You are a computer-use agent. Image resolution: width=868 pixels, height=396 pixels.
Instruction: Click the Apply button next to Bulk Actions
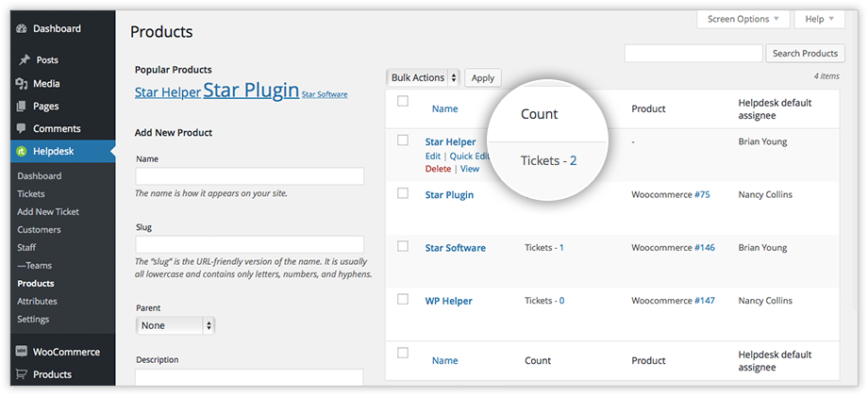tap(482, 78)
